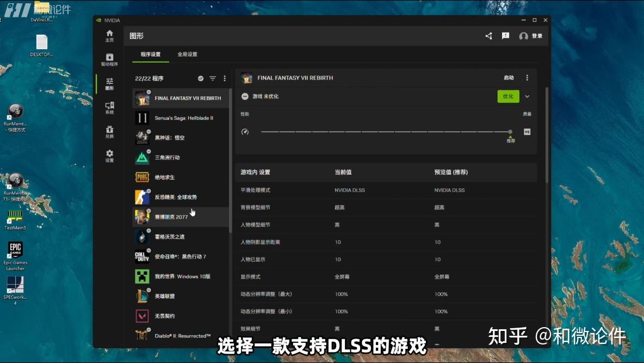
Task: Click the 人物阴影显示距离 setting row
Action: [386, 242]
